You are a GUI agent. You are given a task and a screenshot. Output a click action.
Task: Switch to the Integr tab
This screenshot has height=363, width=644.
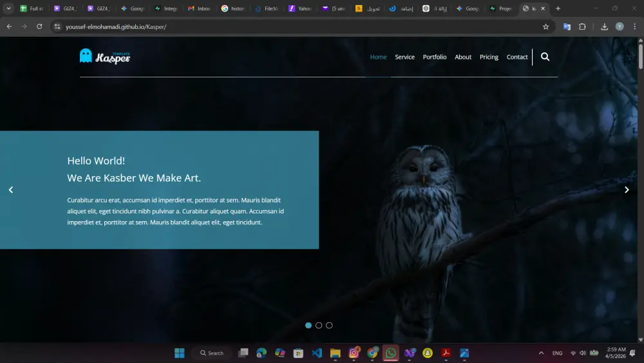point(166,8)
